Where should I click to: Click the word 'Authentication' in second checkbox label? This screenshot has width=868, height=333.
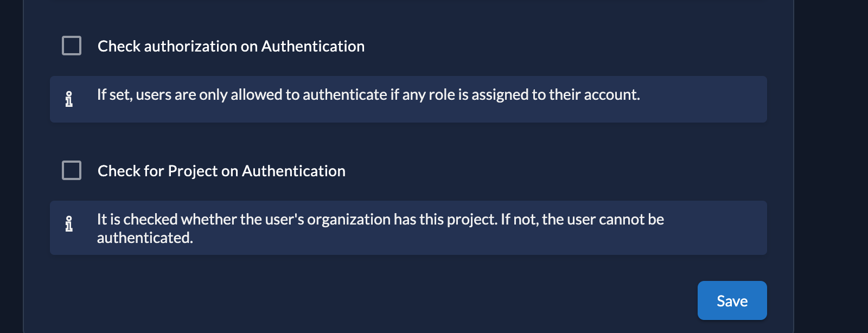point(293,171)
